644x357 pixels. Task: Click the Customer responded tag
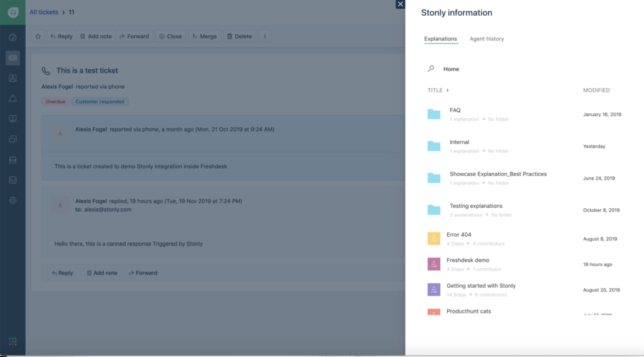point(100,101)
